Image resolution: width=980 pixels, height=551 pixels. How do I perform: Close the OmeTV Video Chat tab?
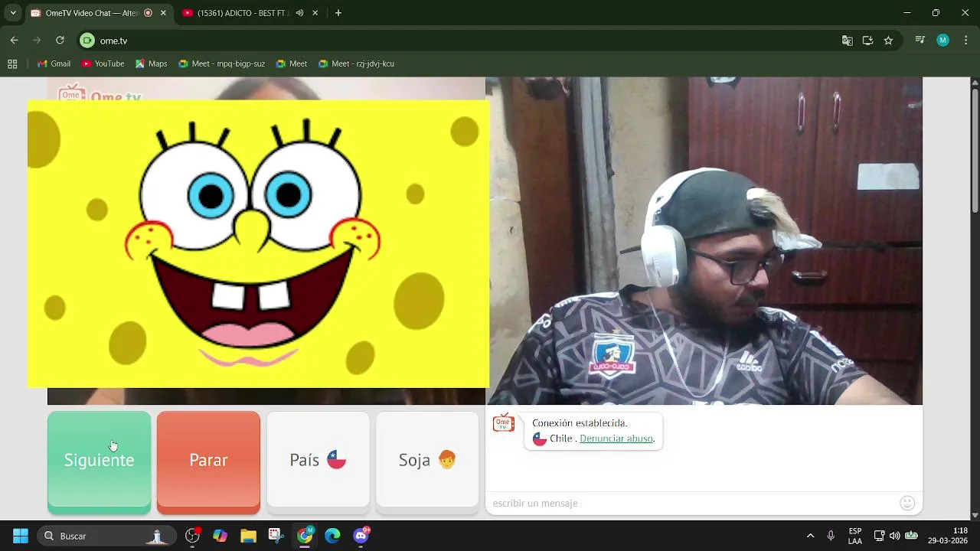(x=163, y=13)
